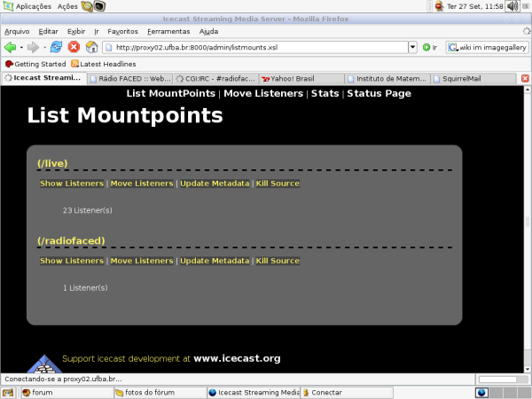
Task: Click the page vertical scrollbar
Action: [528, 222]
